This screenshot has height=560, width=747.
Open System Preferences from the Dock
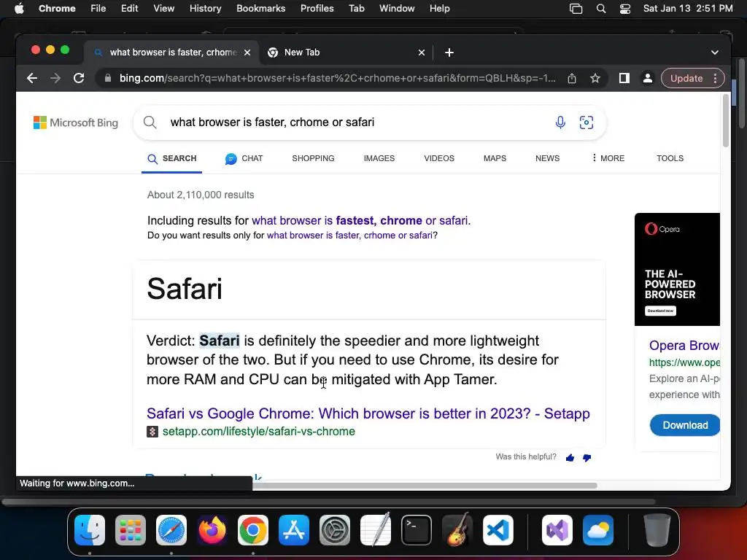334,530
